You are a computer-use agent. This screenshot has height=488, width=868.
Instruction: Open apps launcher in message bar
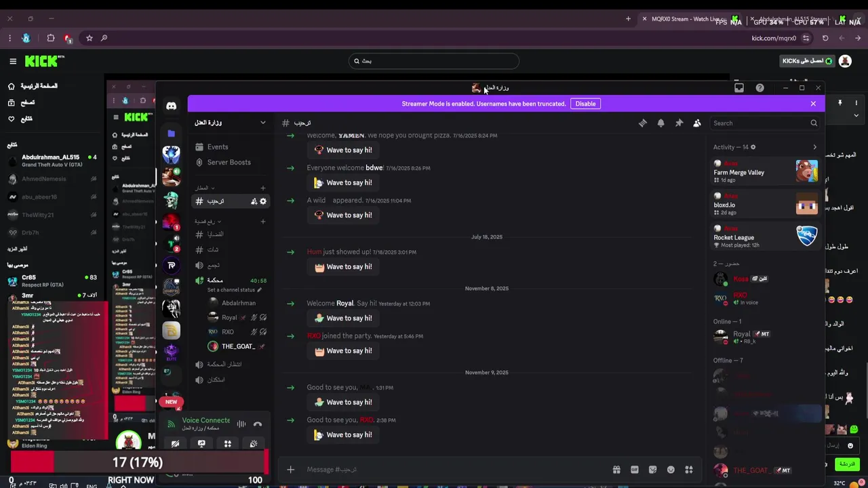point(689,470)
